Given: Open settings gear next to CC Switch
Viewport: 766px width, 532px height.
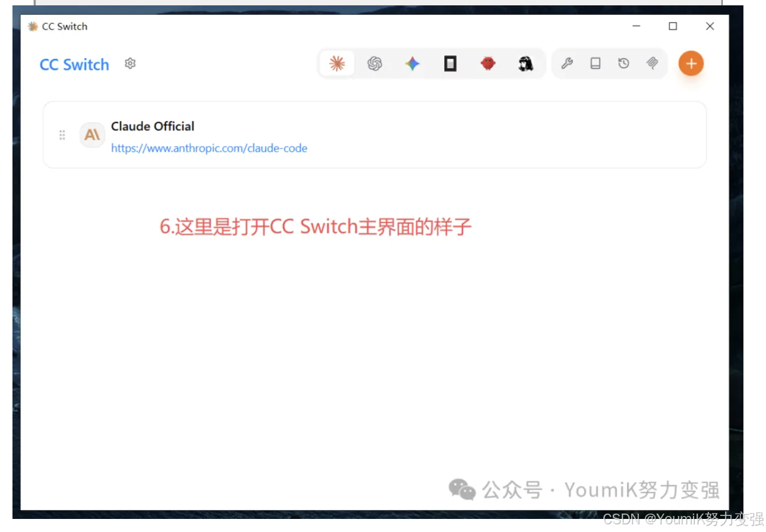Looking at the screenshot, I should click(x=131, y=64).
